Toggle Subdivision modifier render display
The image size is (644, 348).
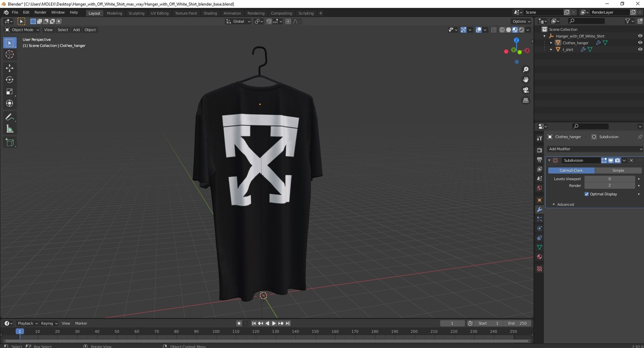pos(617,161)
